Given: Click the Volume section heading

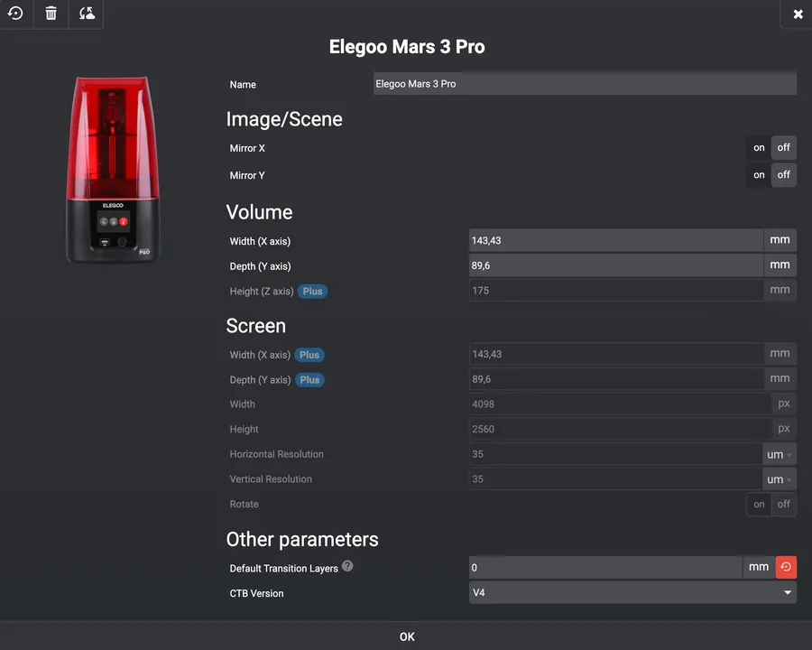Looking at the screenshot, I should pos(259,212).
